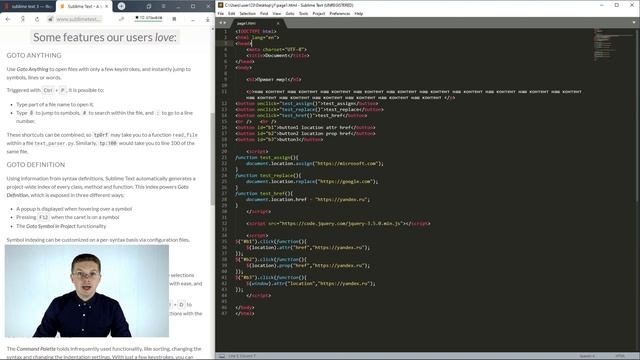Viewport: 640px width, 360px height.
Task: Switch to the first browser tab 'sublime text 3'
Action: point(28,7)
